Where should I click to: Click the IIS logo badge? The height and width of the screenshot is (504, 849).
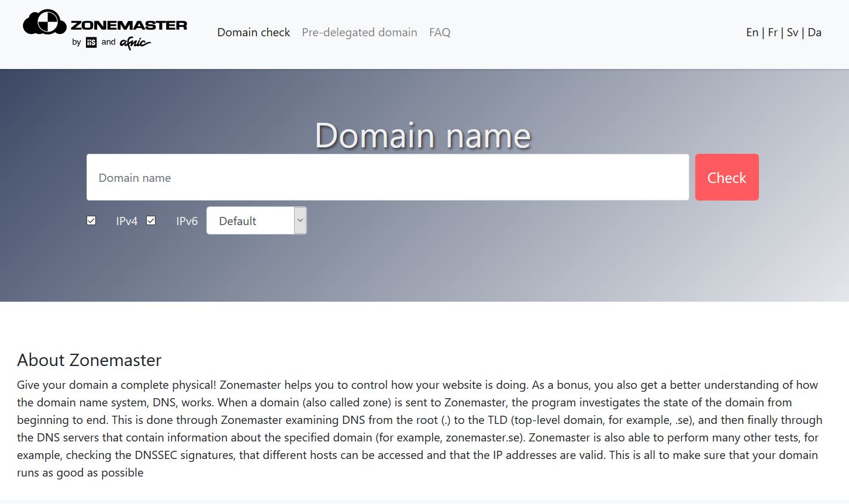coord(91,42)
